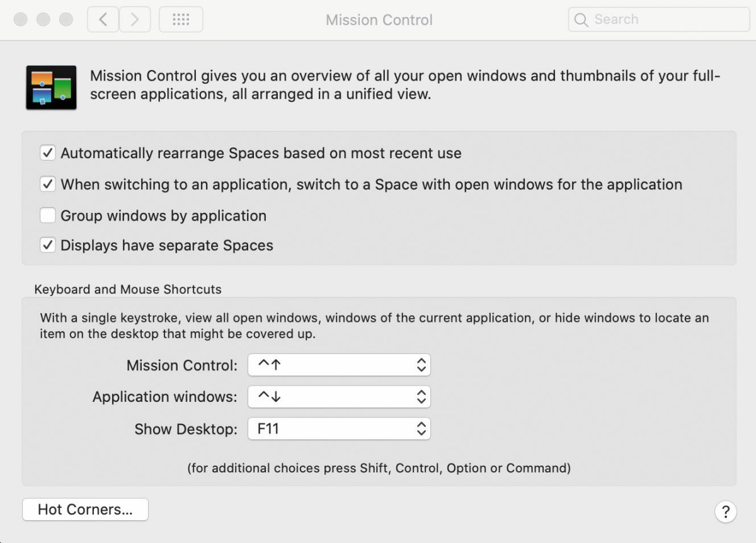
Task: Uncheck When switching to an application option
Action: (48, 185)
